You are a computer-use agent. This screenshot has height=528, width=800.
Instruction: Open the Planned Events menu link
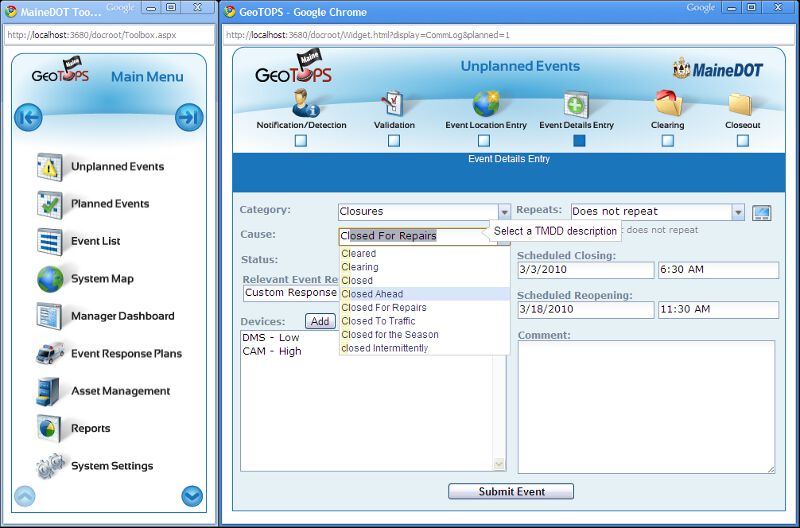click(110, 204)
